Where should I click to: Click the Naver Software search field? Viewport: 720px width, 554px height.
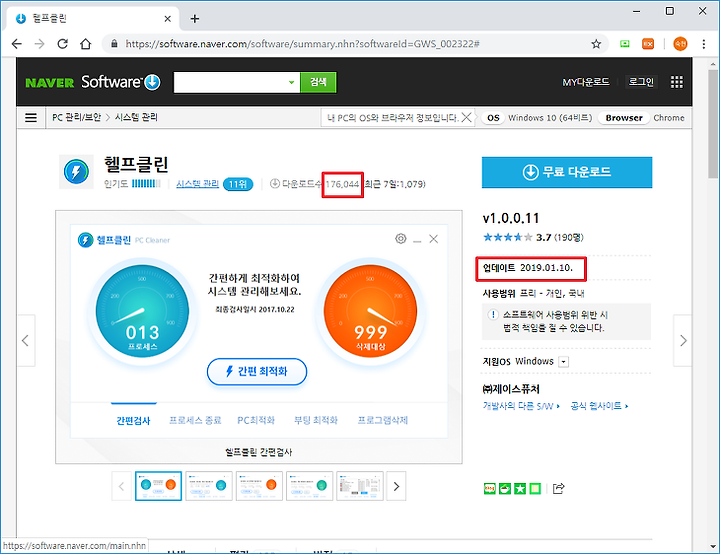(x=230, y=83)
